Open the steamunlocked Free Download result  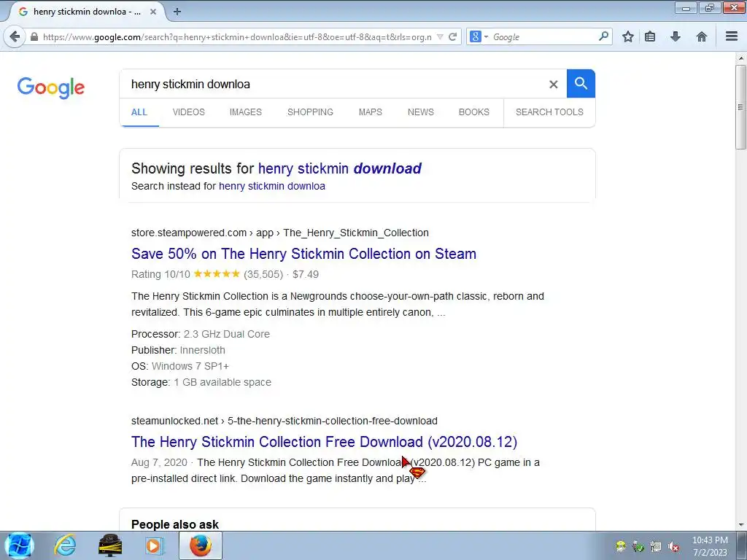(324, 442)
